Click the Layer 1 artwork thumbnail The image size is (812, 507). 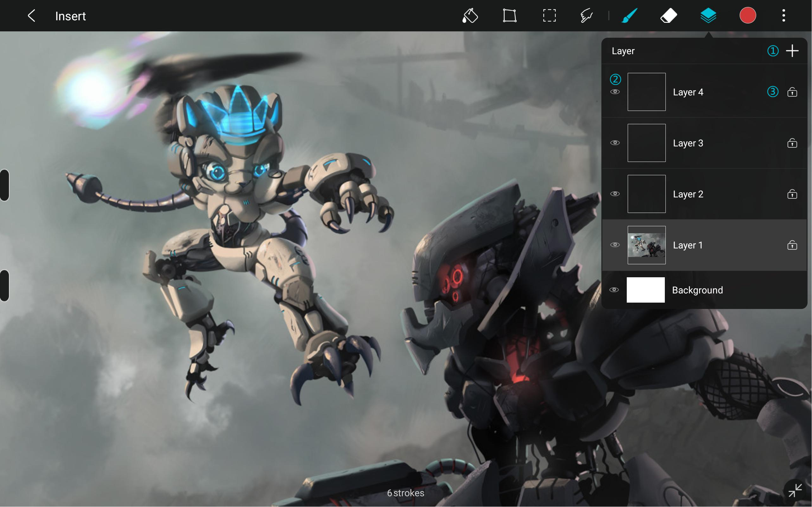[646, 245]
